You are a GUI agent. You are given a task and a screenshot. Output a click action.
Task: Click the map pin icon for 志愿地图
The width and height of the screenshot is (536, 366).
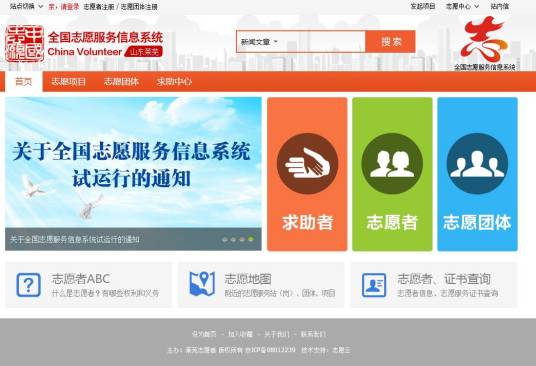pos(202,284)
